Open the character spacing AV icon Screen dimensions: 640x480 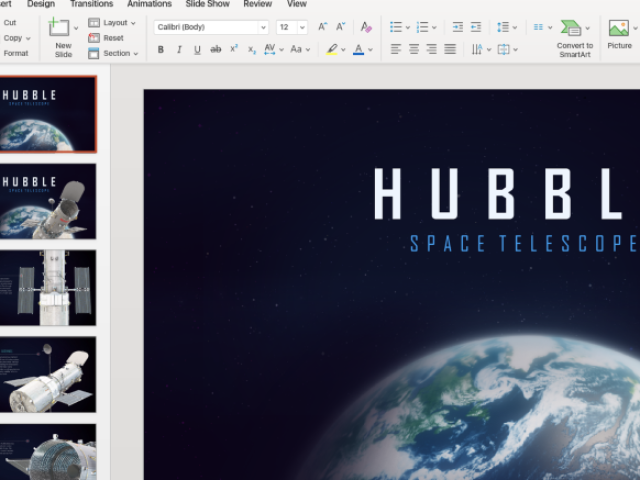click(270, 49)
